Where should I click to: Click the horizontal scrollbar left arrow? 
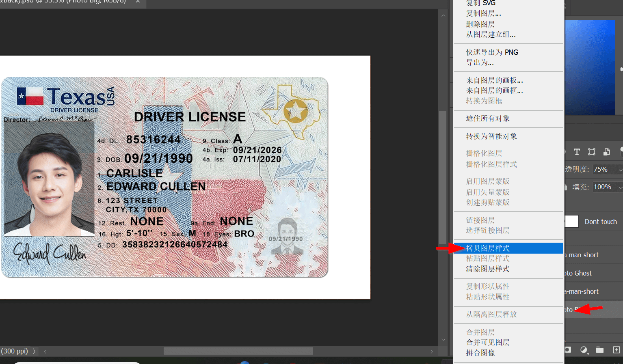coord(45,351)
